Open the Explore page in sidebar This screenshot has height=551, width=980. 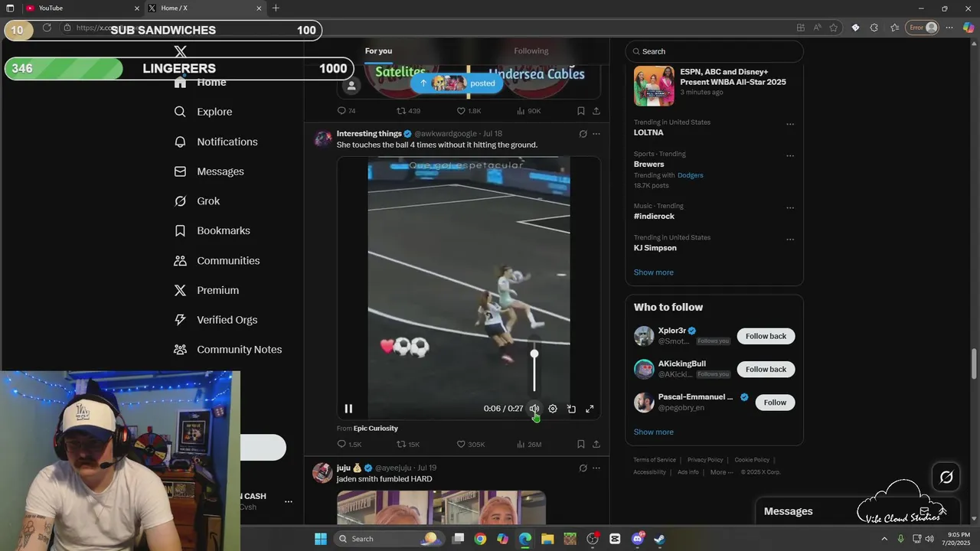point(203,112)
